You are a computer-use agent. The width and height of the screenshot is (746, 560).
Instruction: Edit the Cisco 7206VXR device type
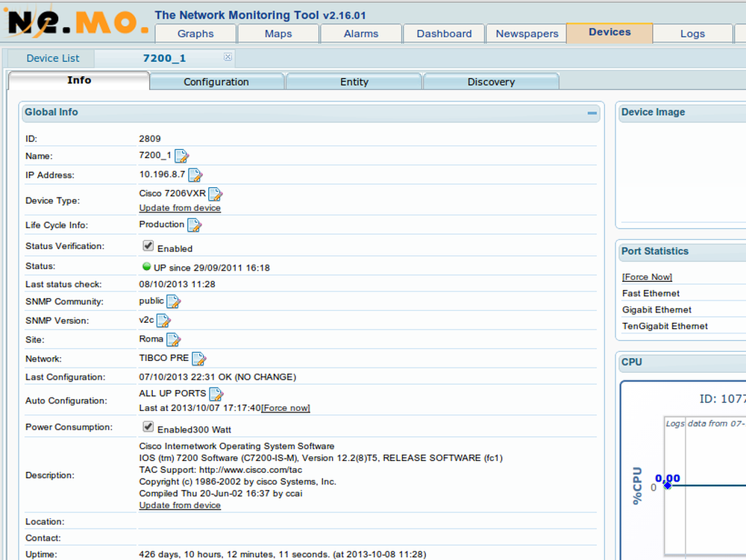(215, 192)
